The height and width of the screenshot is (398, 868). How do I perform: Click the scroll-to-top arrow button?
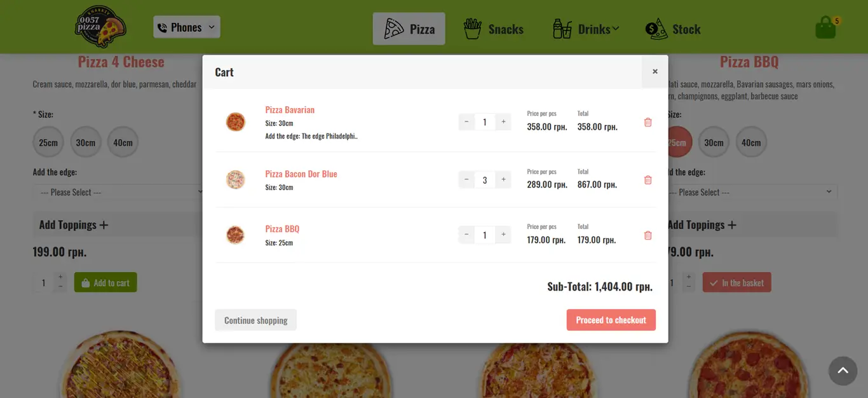(x=843, y=371)
